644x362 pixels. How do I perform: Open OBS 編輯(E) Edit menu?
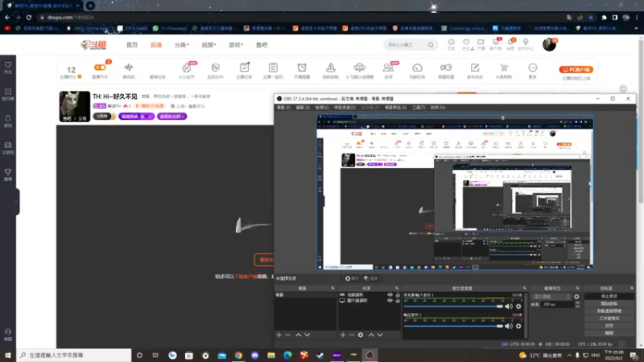pos(303,108)
